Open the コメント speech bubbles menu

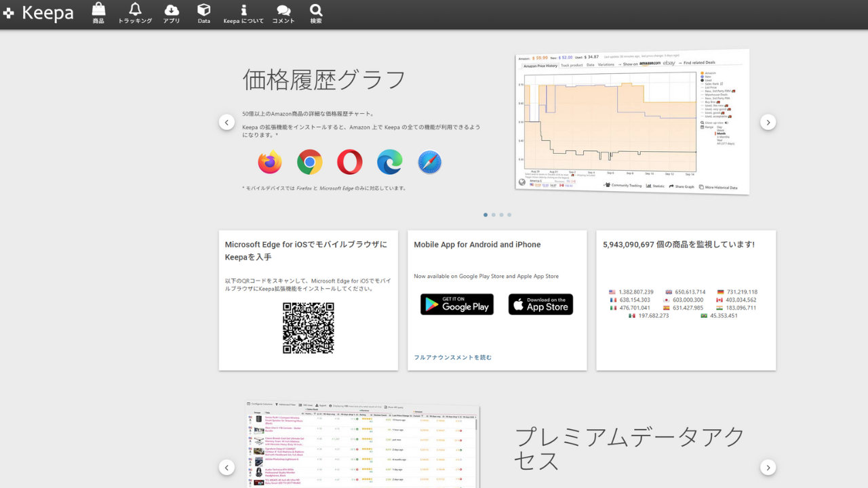click(283, 14)
